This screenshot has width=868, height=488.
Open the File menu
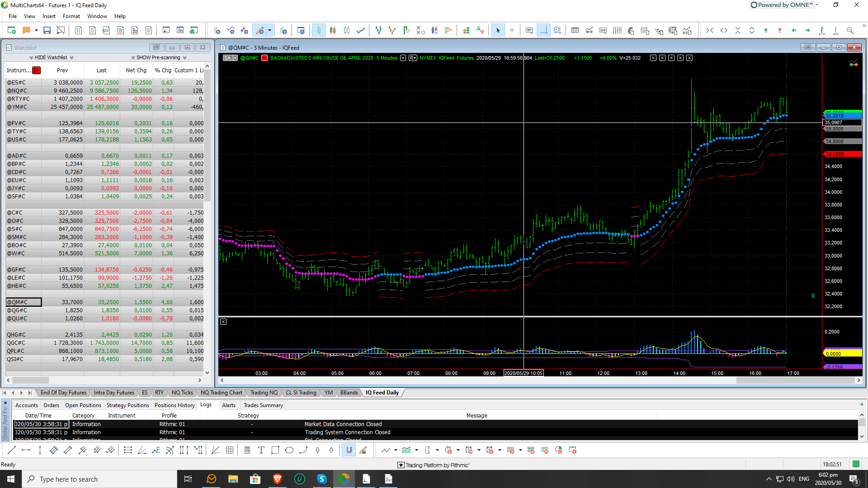(13, 16)
